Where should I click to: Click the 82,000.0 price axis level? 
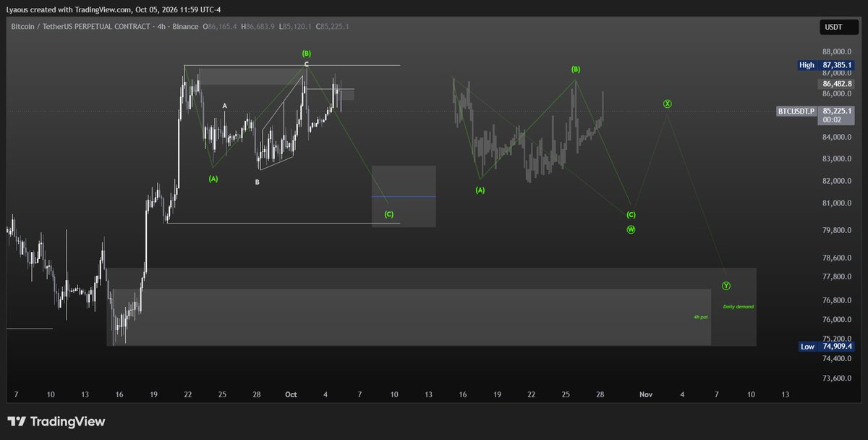pyautogui.click(x=837, y=182)
